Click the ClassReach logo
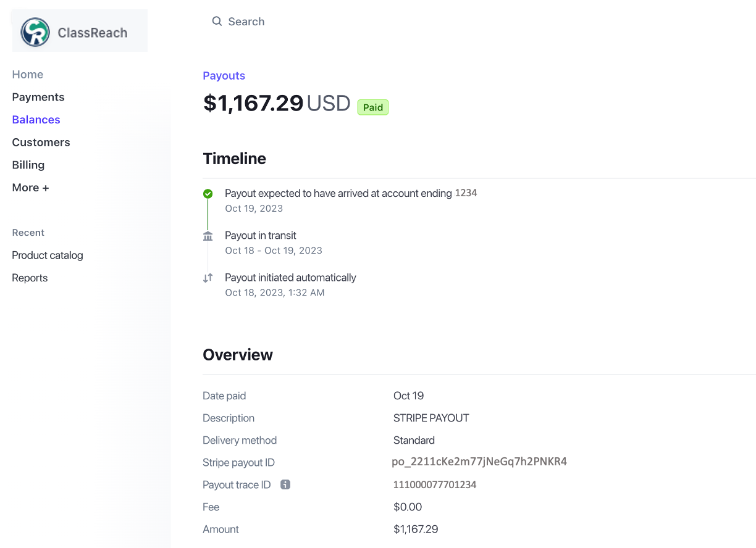756x548 pixels. coord(79,30)
